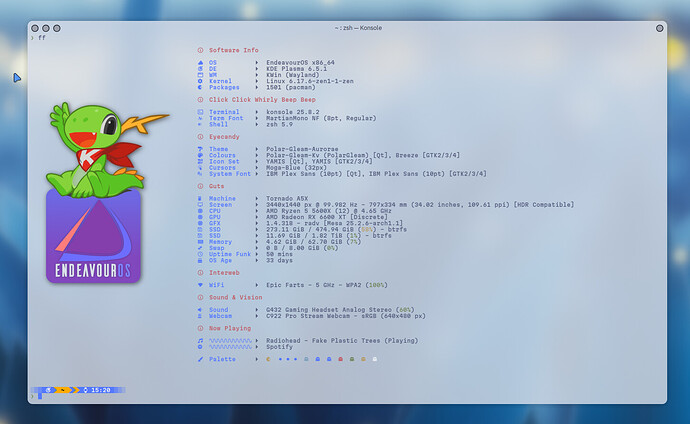This screenshot has width=690, height=424.
Task: Click the orange home directory prompt segment
Action: 64,390
